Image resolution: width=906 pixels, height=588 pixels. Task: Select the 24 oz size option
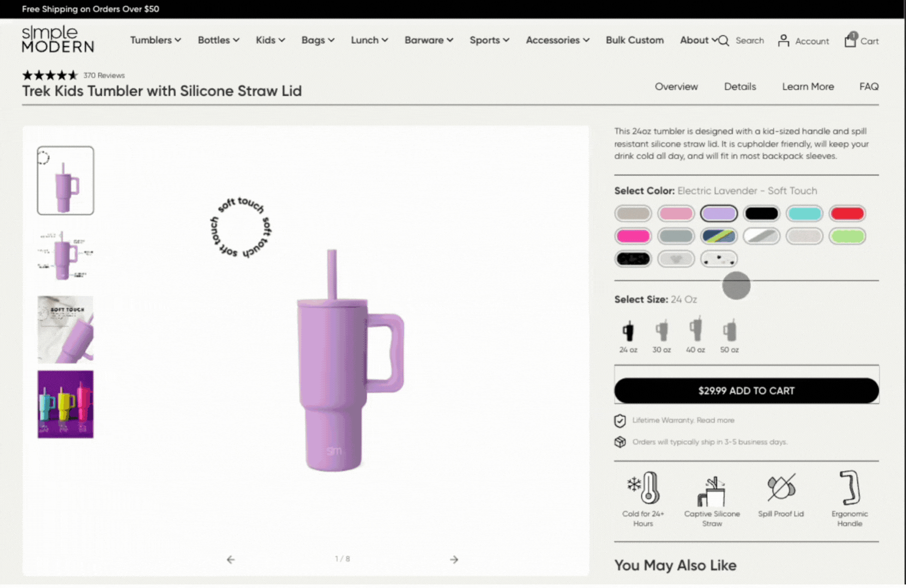(628, 336)
